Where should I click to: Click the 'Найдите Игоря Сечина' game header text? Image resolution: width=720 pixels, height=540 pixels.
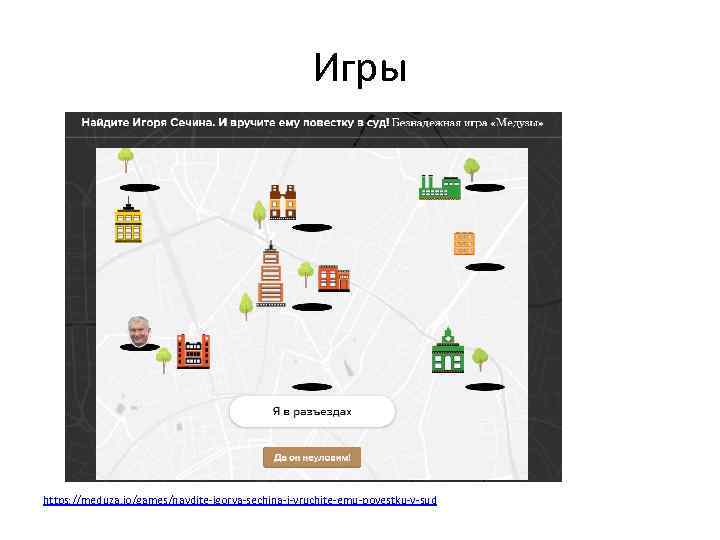coord(235,123)
